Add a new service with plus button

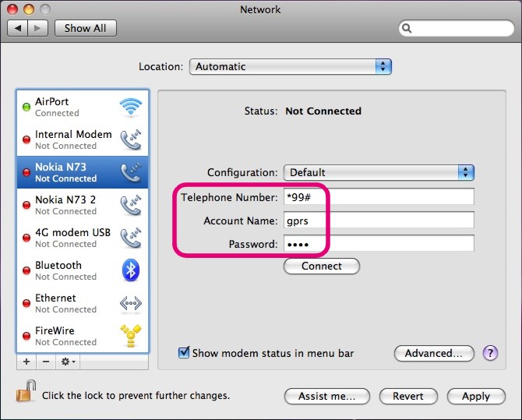pyautogui.click(x=26, y=362)
